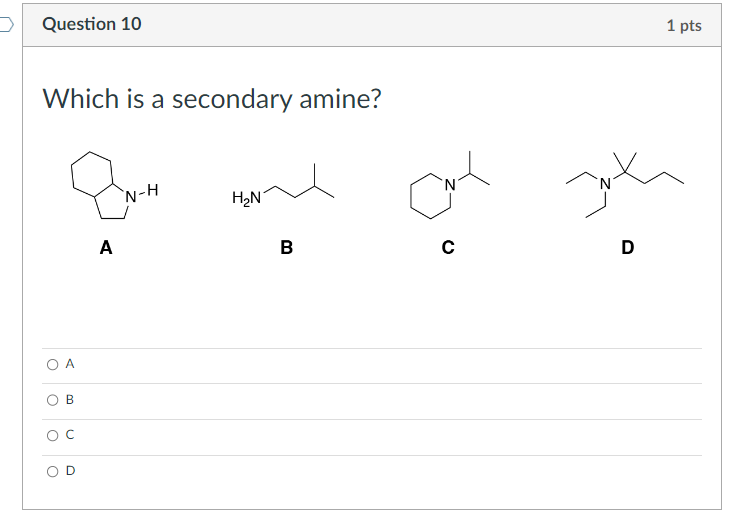Select radio button for answer B
This screenshot has width=732, height=522.
tap(53, 400)
